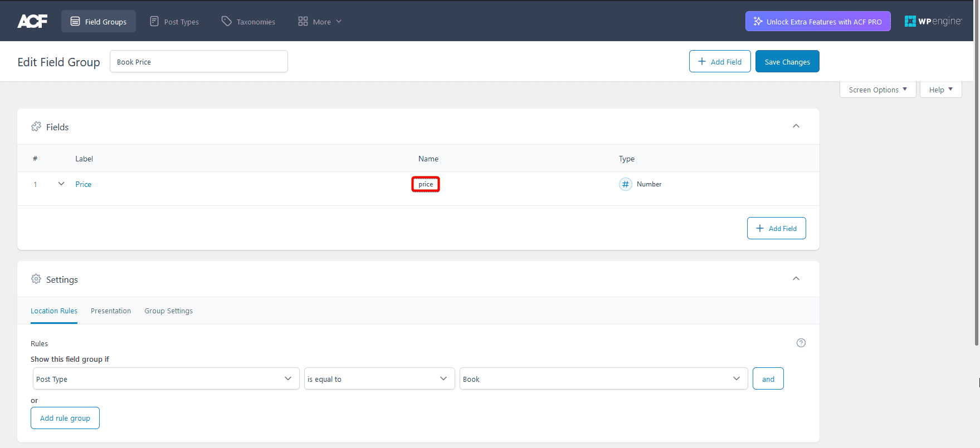This screenshot has width=980, height=448.
Task: Click the ACF logo icon
Action: click(x=32, y=21)
